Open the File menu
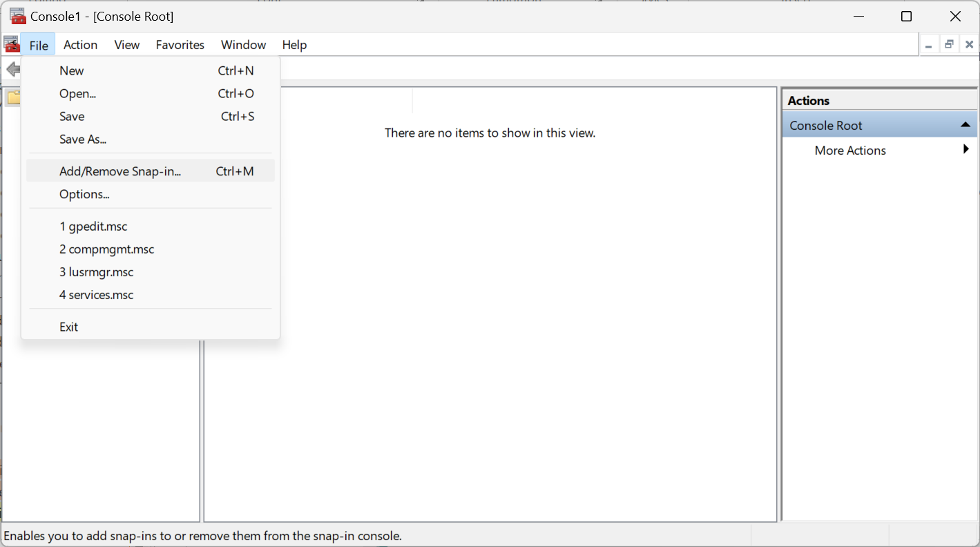Screen dimensions: 980x547 coord(39,45)
